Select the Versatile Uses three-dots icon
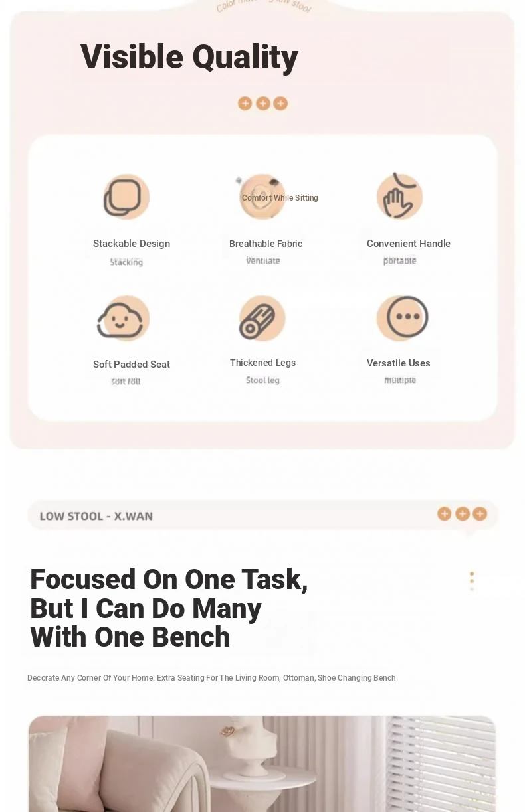 (403, 318)
